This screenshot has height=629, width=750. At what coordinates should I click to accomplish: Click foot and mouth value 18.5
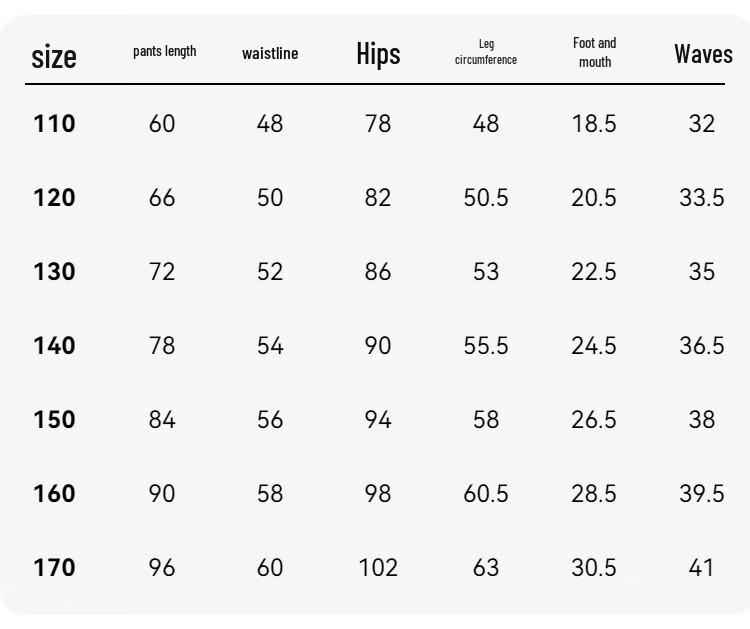tap(594, 123)
